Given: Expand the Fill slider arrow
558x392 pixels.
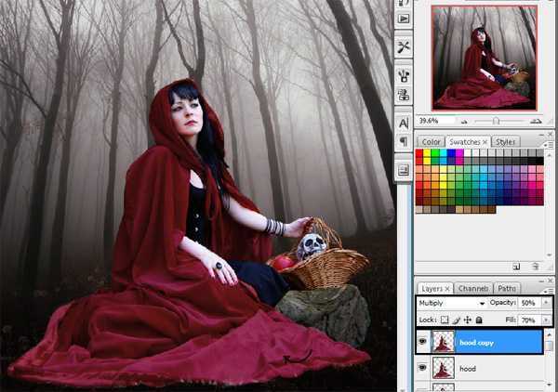Looking at the screenshot, I should pos(546,320).
